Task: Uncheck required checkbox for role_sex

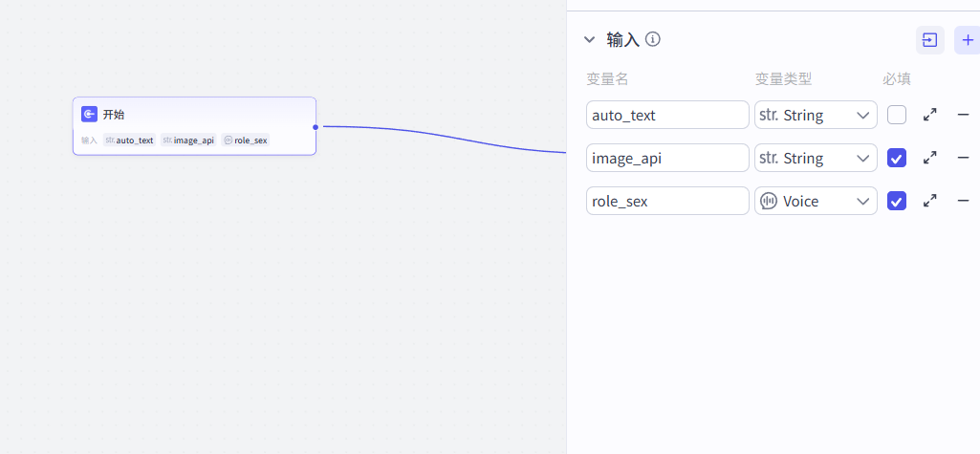Action: pos(896,201)
